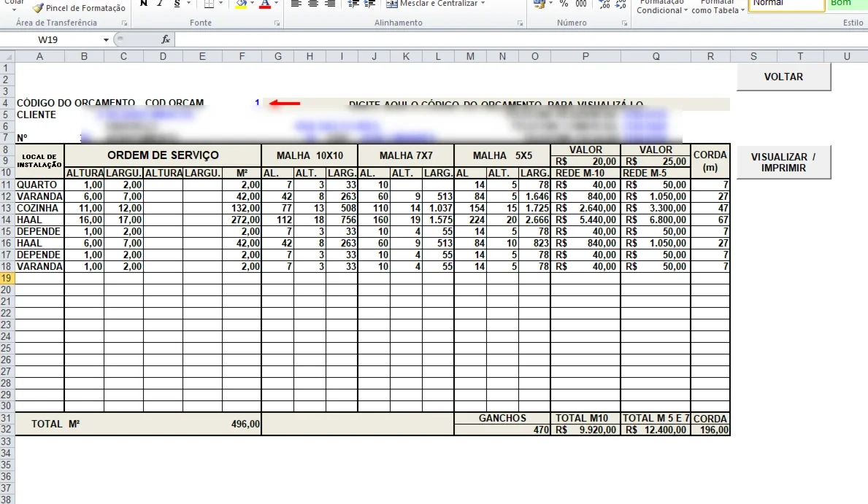
Task: Open the Name Box dropdown arrow
Action: click(x=106, y=40)
